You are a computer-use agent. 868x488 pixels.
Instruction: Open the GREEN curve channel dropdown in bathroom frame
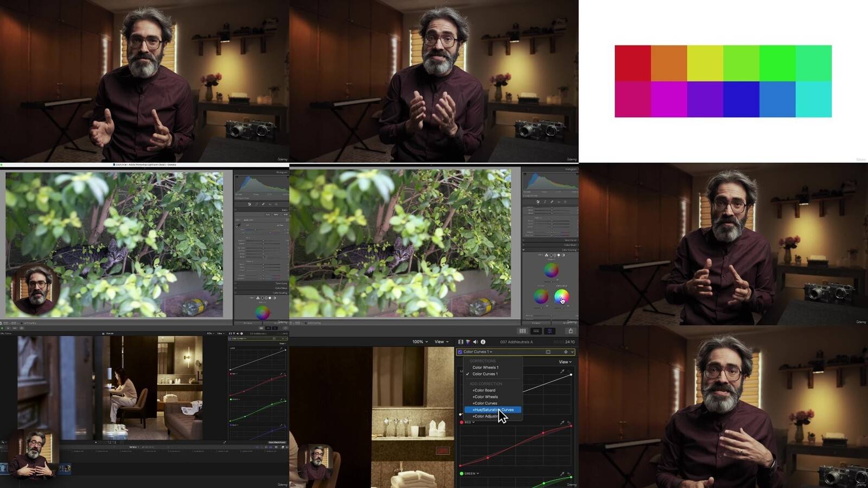click(471, 473)
